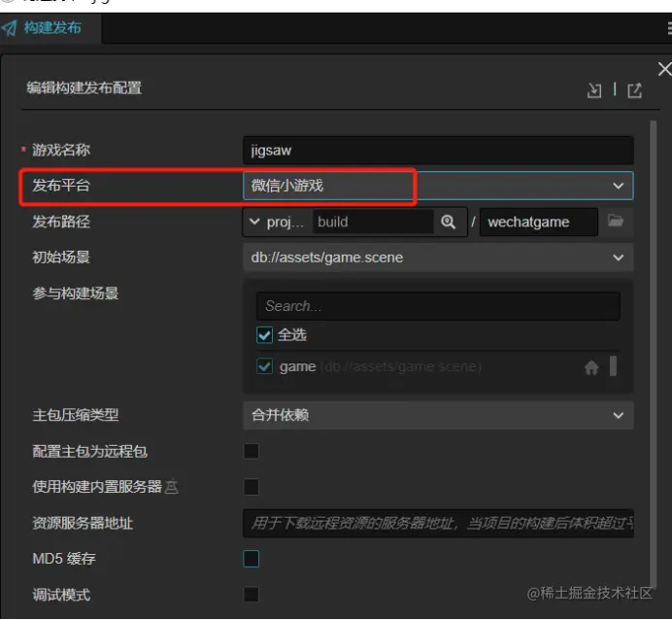Click the config panel vertical scrollbar
672x620 pixels.
654,356
